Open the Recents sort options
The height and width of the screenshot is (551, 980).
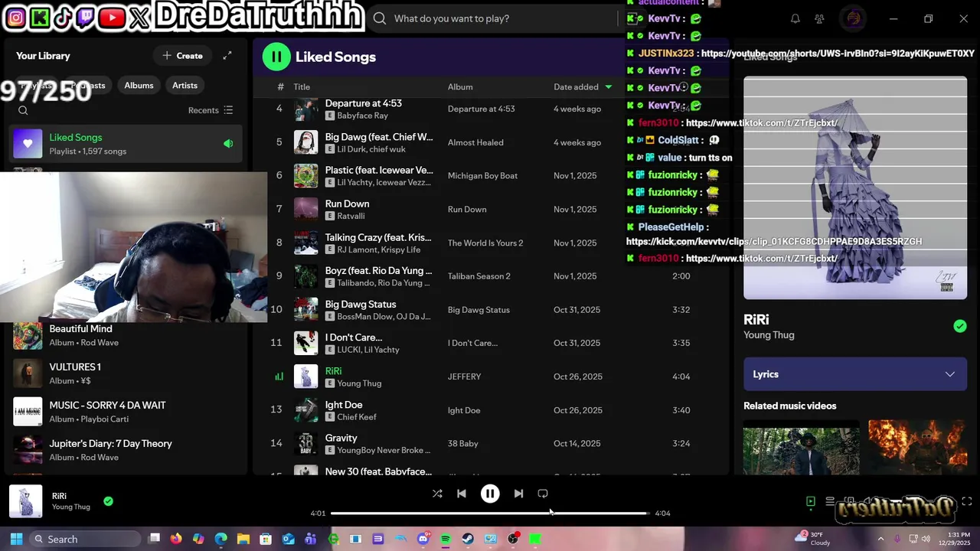211,110
